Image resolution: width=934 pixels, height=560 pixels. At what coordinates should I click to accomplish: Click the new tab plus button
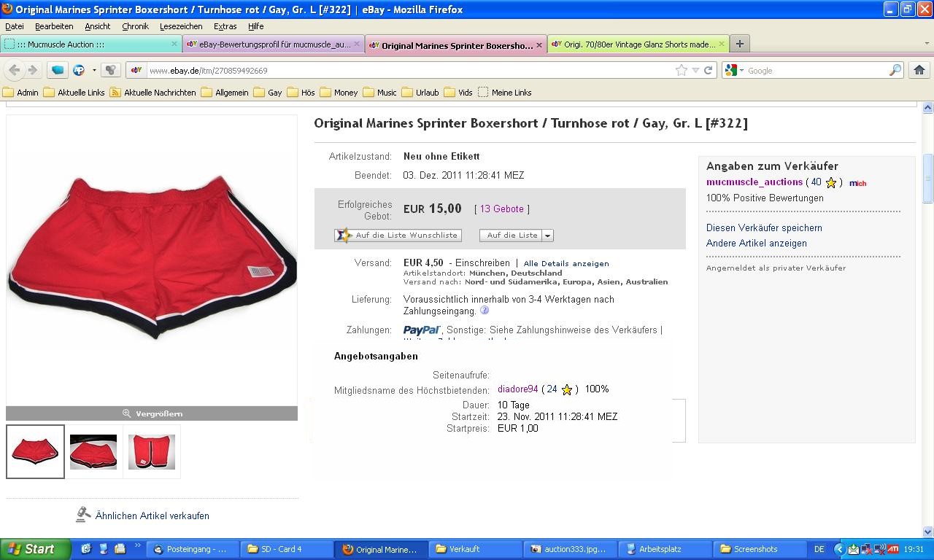pos(739,44)
